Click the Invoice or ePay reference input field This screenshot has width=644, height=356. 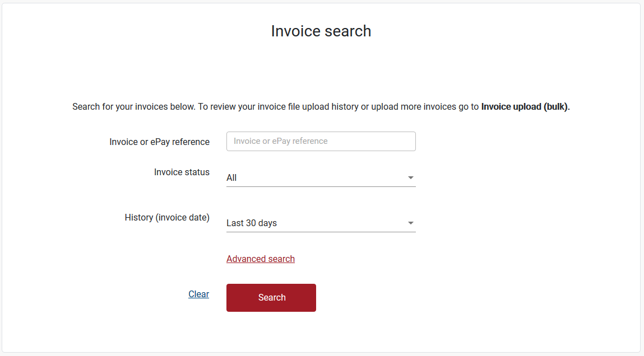pos(321,141)
